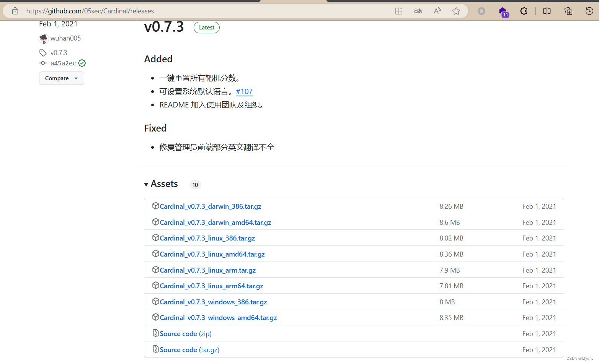Click package icon for linux_arm64 asset
The width and height of the screenshot is (599, 364).
click(x=155, y=285)
